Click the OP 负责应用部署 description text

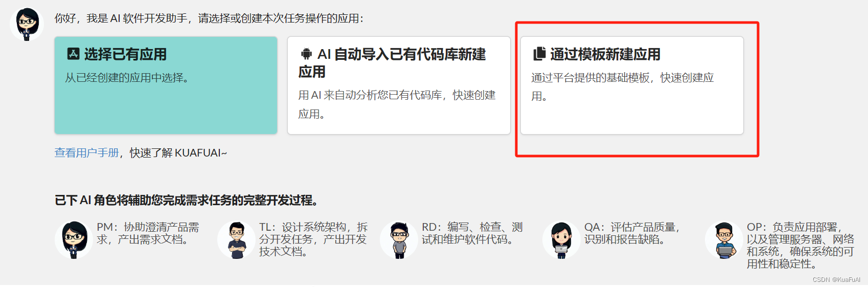coord(800,246)
